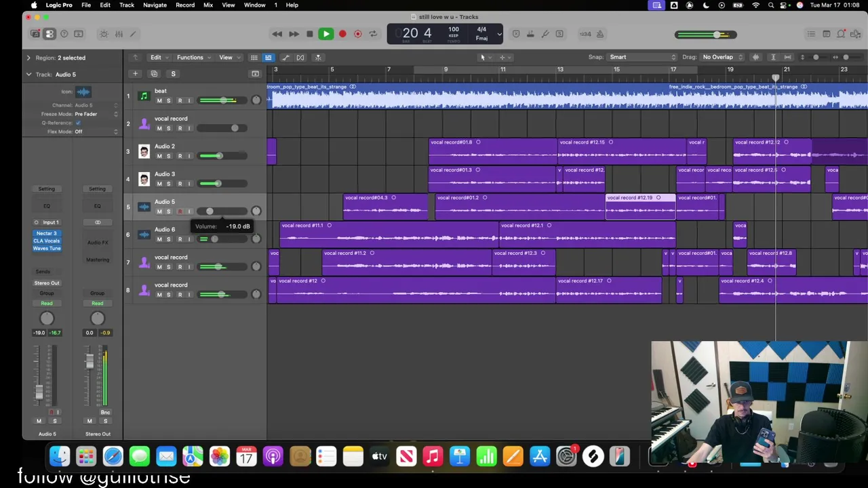The width and height of the screenshot is (868, 488).
Task: Open List Editors icon at top right
Action: pyautogui.click(x=811, y=34)
